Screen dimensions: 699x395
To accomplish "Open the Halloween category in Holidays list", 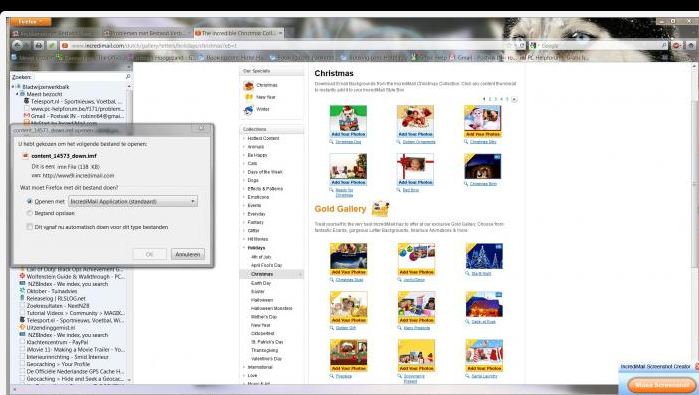I will pos(262,300).
